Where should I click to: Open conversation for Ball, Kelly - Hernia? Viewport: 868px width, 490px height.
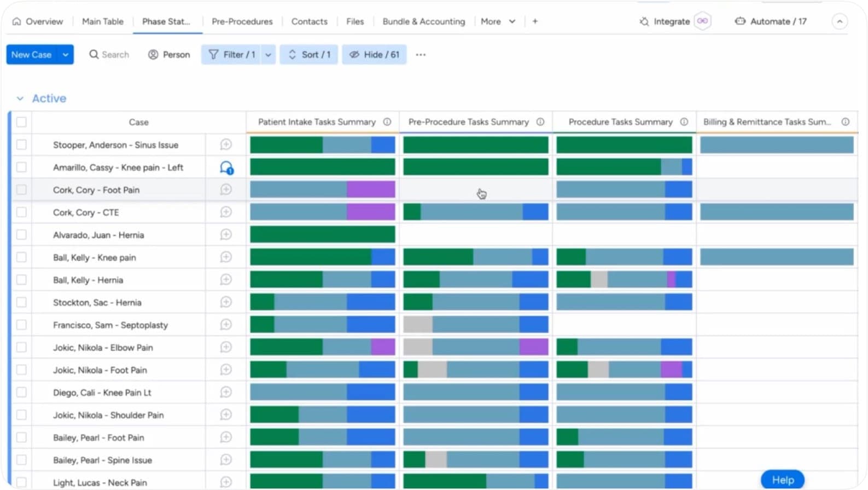pyautogui.click(x=226, y=279)
